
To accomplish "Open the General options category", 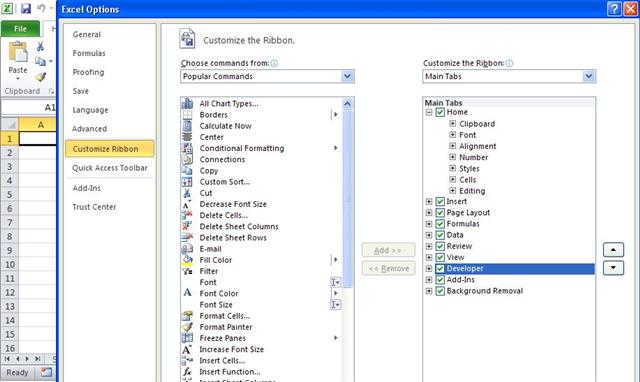I will tap(87, 35).
